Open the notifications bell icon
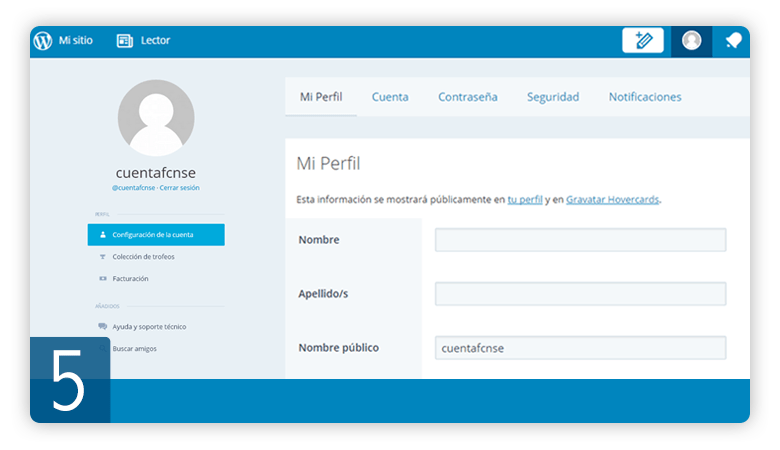 pyautogui.click(x=733, y=40)
